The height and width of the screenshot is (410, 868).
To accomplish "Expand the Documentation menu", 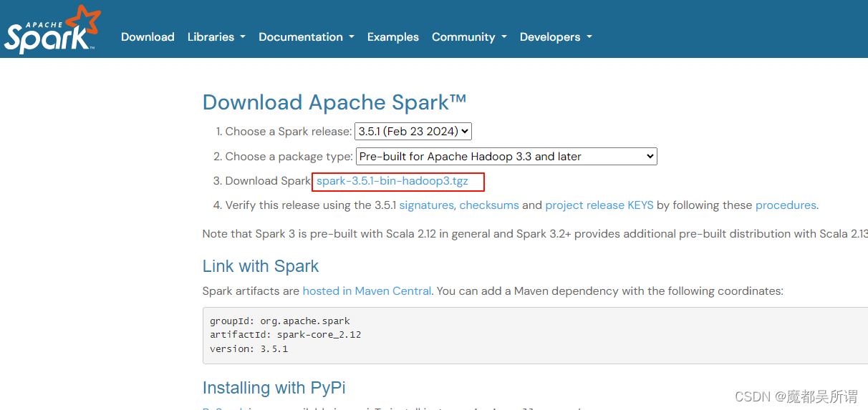I will tap(307, 37).
